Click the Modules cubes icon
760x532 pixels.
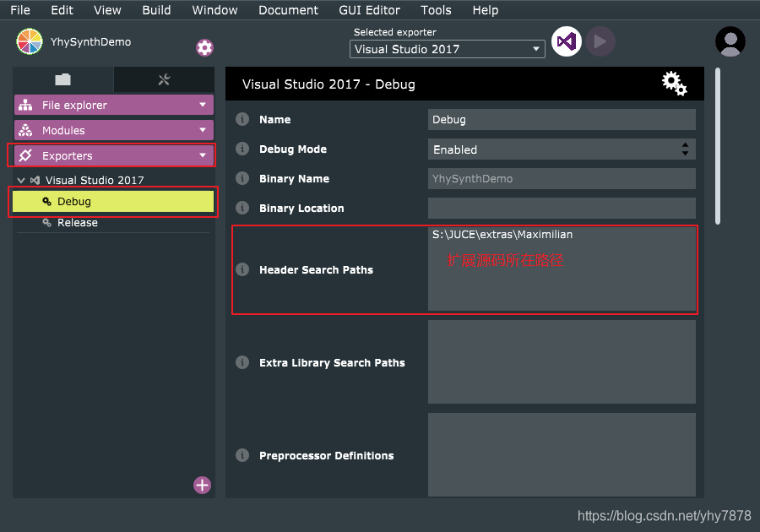(x=25, y=130)
